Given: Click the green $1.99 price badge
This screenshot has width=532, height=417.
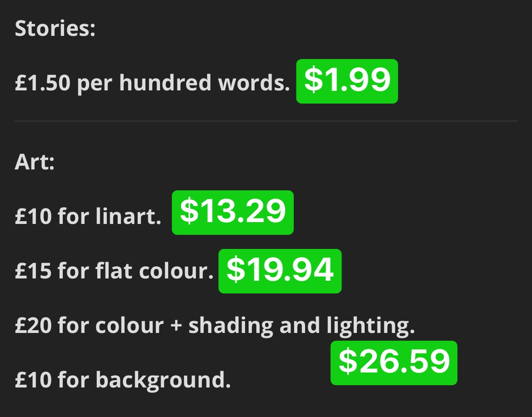Looking at the screenshot, I should point(347,81).
